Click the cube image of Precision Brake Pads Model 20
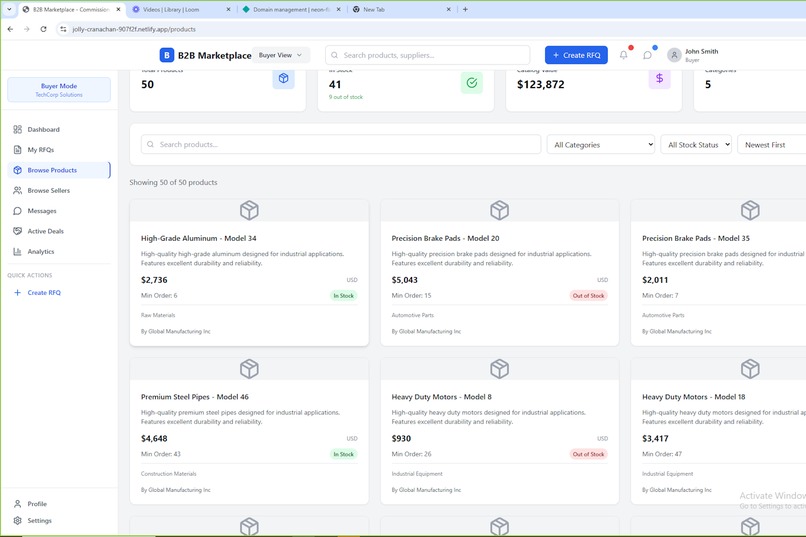Viewport: 806px width, 537px height. (x=500, y=210)
